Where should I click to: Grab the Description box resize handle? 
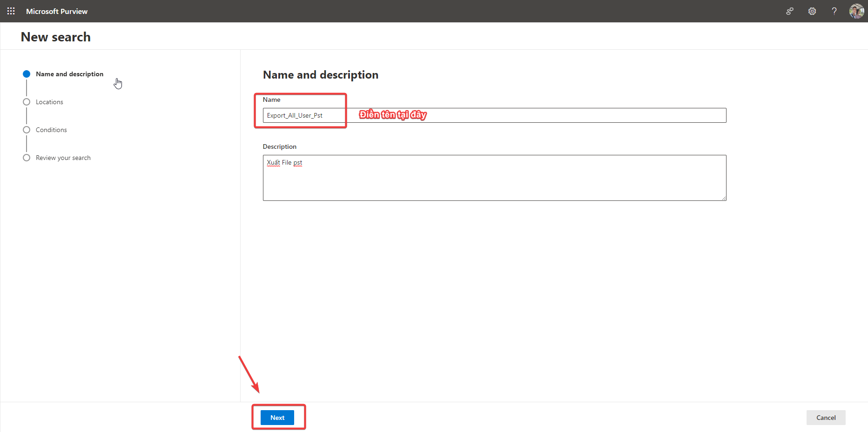724,198
